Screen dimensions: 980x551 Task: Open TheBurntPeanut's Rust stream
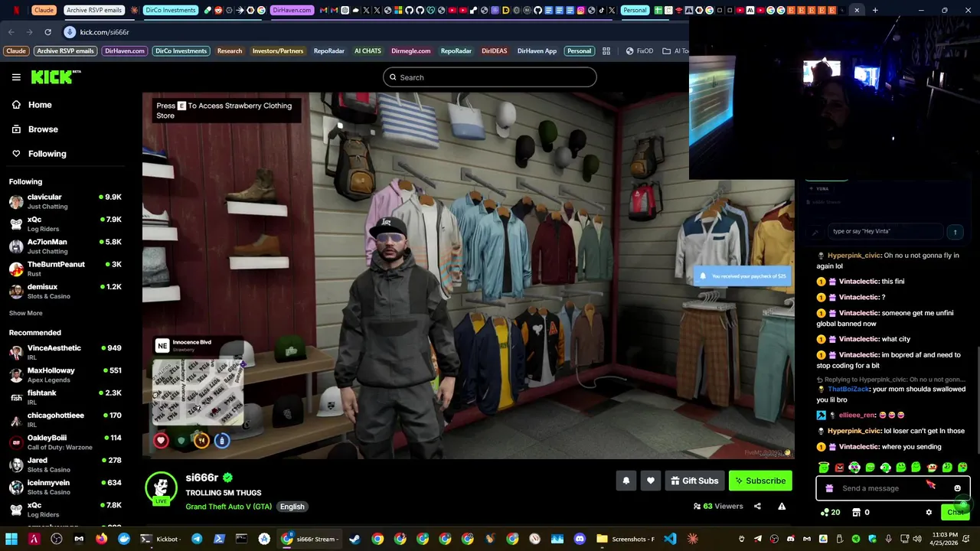[x=65, y=268]
